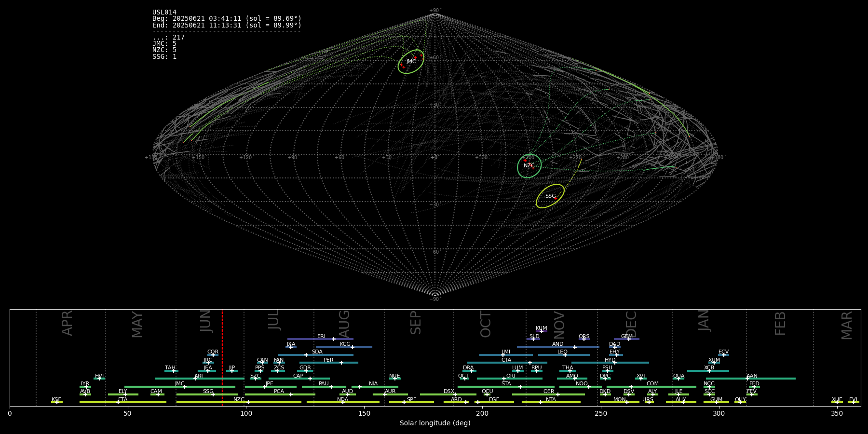Click the FEB month label in timeline
This screenshot has width=868, height=434.
(x=780, y=323)
